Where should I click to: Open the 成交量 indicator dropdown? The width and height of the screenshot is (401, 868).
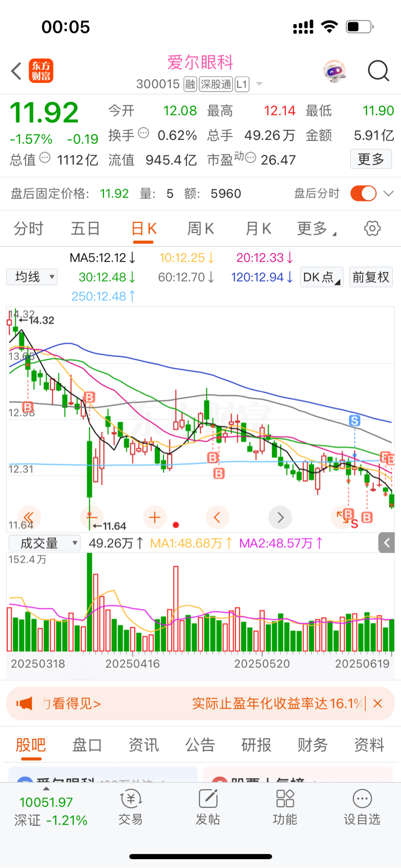tap(44, 543)
